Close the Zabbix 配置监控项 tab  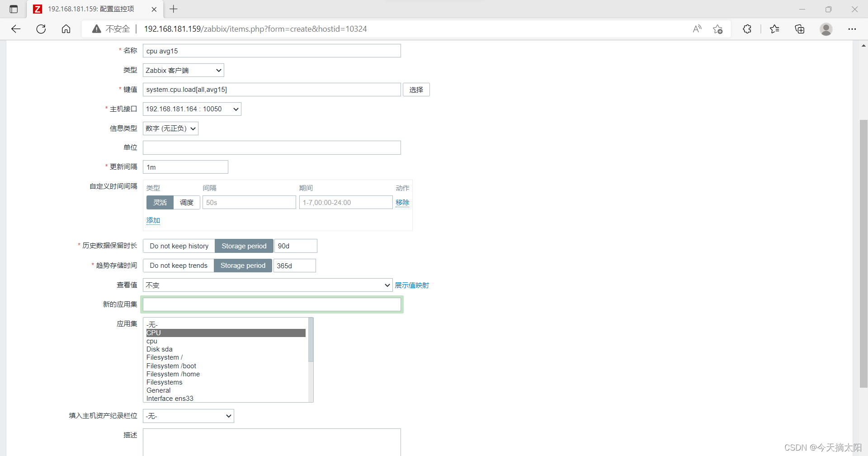(154, 9)
